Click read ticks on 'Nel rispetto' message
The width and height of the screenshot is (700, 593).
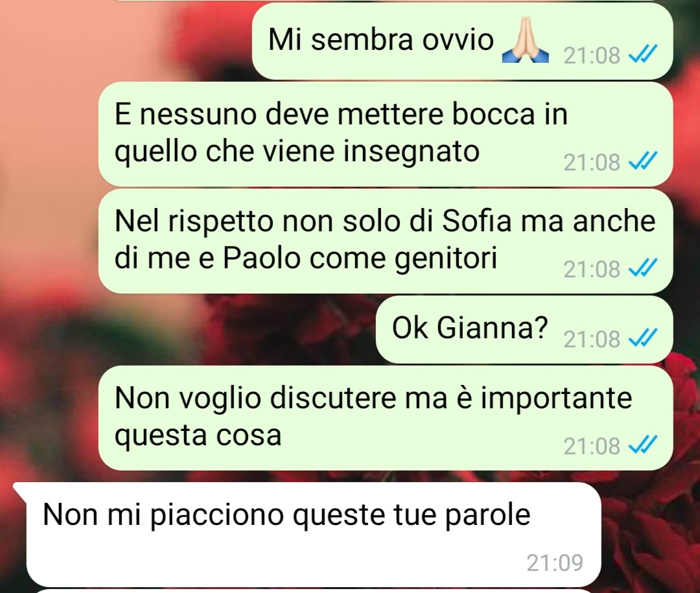click(642, 268)
